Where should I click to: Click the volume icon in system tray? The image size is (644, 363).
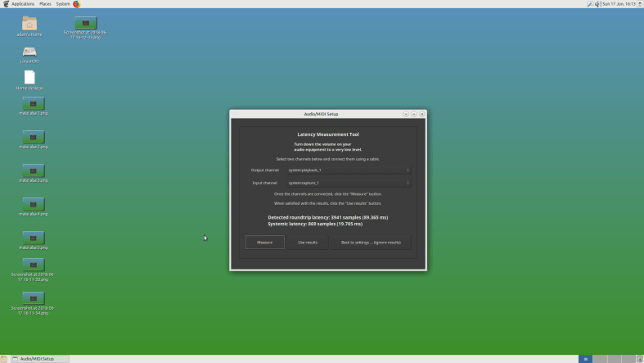point(598,4)
